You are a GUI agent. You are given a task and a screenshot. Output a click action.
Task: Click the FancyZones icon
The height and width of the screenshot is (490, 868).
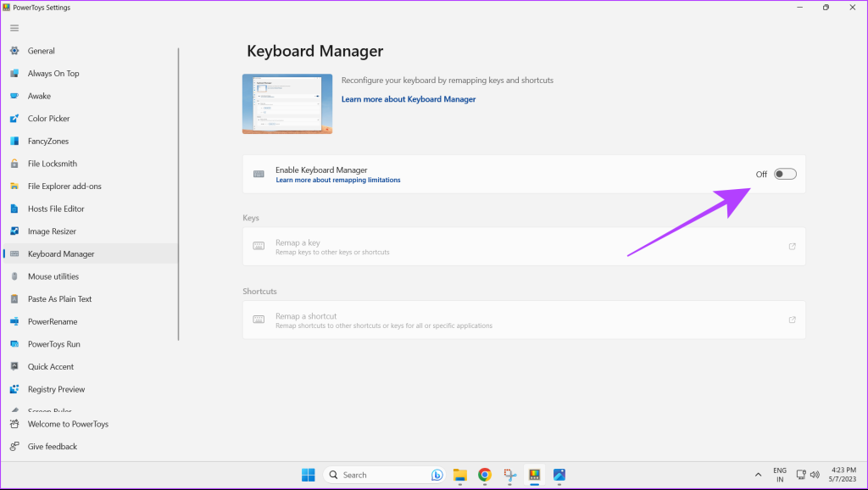[14, 142]
